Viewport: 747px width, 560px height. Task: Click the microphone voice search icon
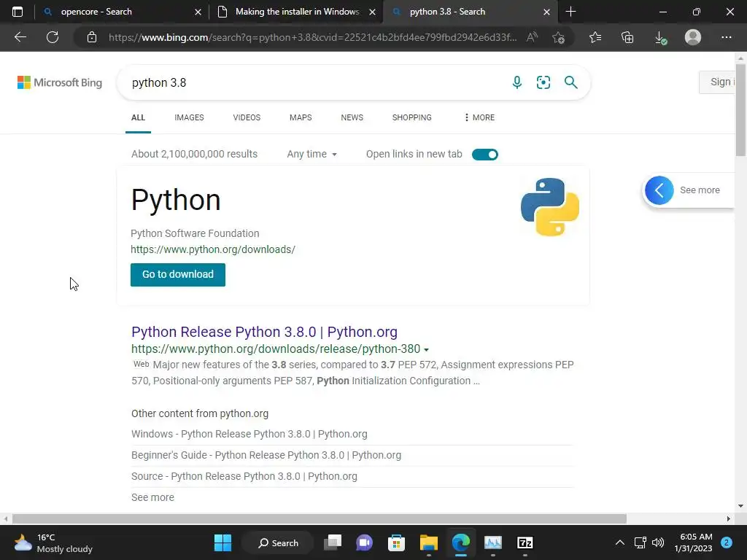coord(517,82)
